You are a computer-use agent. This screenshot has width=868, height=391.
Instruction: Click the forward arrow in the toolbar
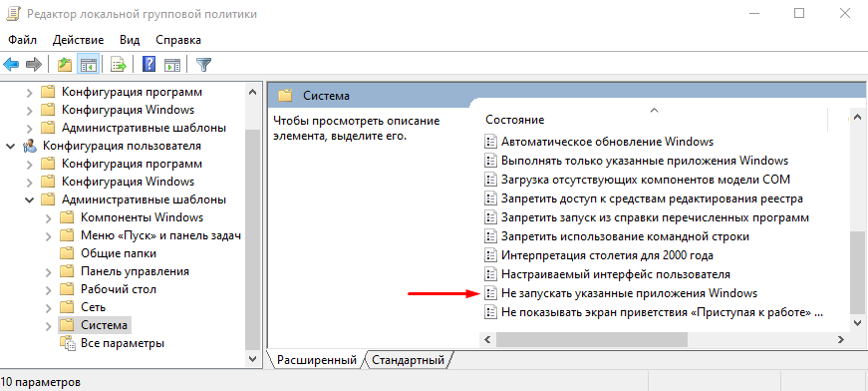click(x=34, y=65)
